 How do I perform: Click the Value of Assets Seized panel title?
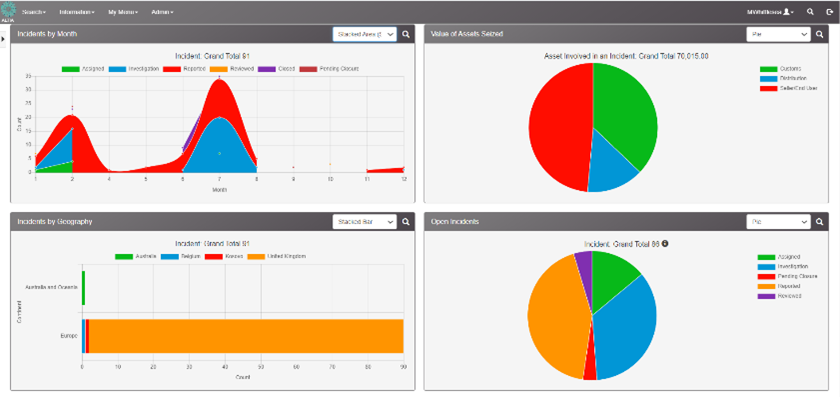(x=467, y=34)
